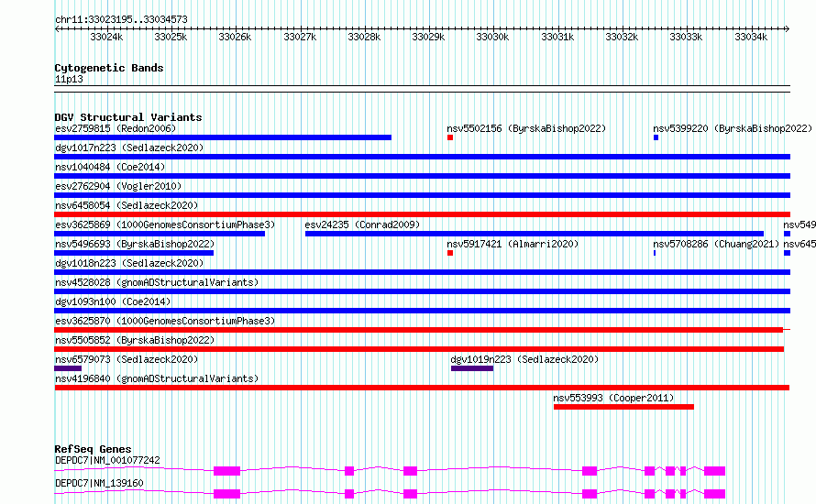
Task: Open variant esv2762904 (Vogler2010) bar
Action: pyautogui.click(x=422, y=195)
